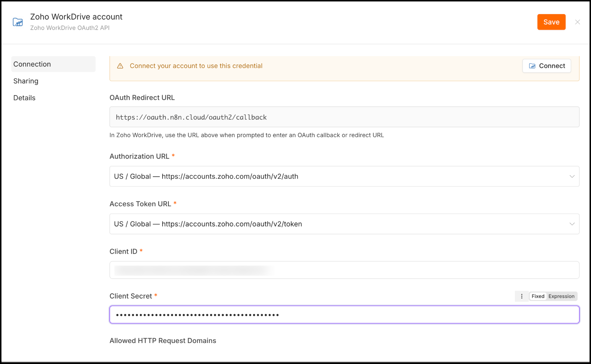Click the 'Allowed HTTP Request Domains' label

point(163,340)
